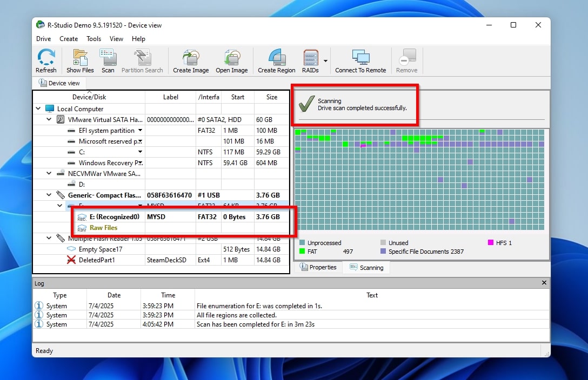Click the 'All file regions are collected.' log text
588x380 pixels.
(x=237, y=315)
